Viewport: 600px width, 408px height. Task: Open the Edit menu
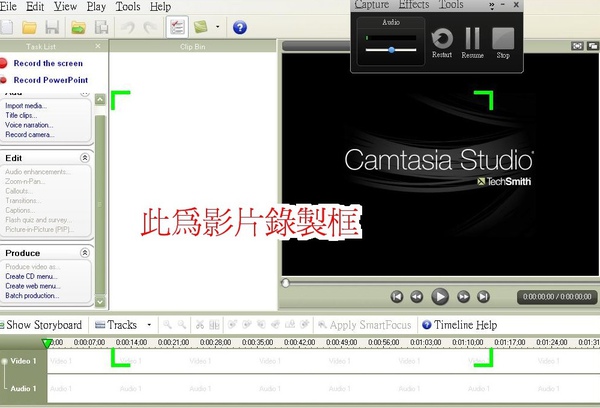[35, 7]
